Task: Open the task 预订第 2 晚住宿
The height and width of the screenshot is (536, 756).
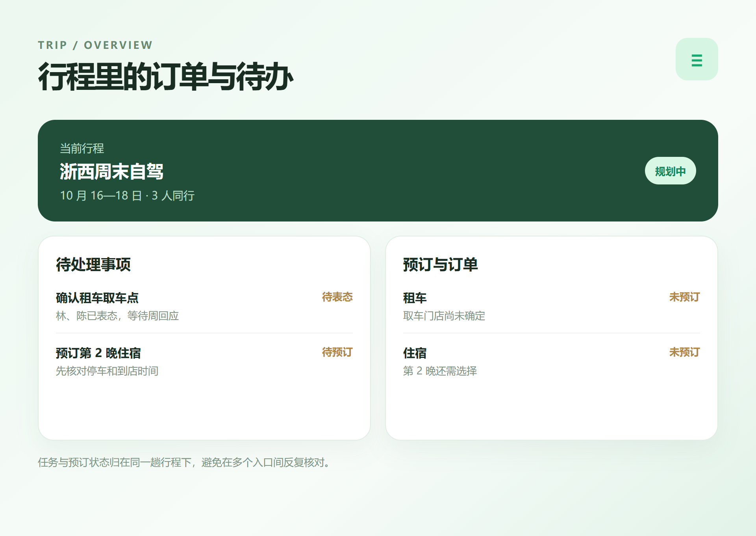Action: click(x=98, y=353)
